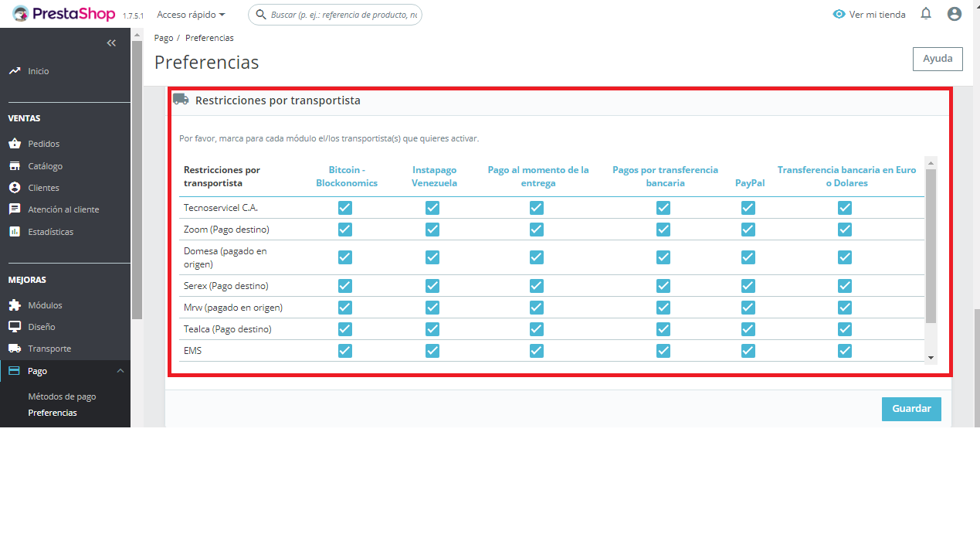Click the Pedidos basket icon
This screenshot has height=541, width=980.
click(x=14, y=144)
